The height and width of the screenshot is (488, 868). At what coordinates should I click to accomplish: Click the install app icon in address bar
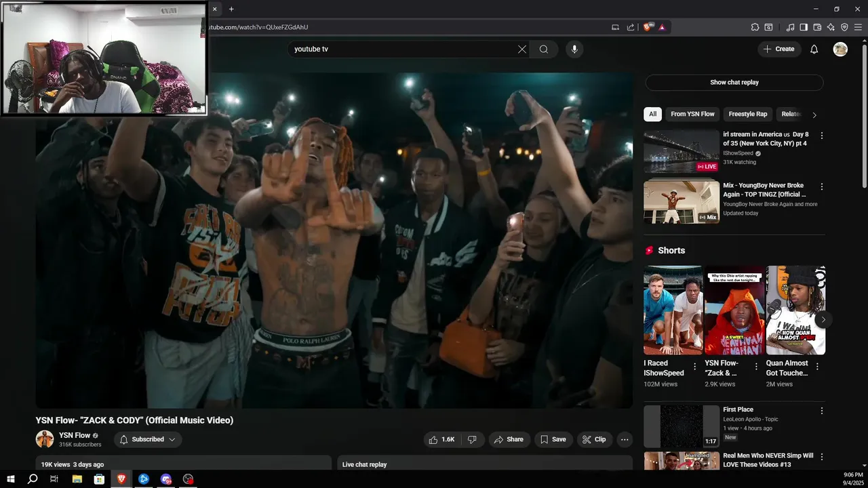[x=615, y=27]
